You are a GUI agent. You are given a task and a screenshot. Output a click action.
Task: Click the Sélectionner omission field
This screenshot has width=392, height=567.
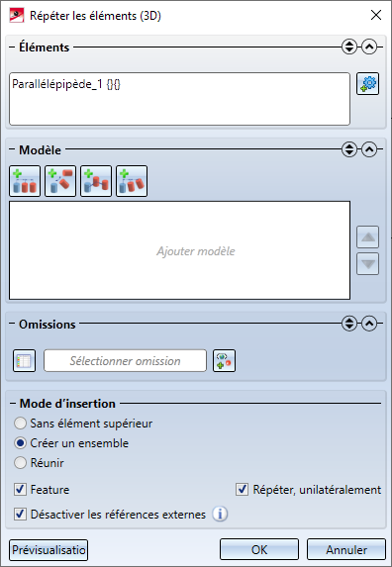tap(125, 360)
